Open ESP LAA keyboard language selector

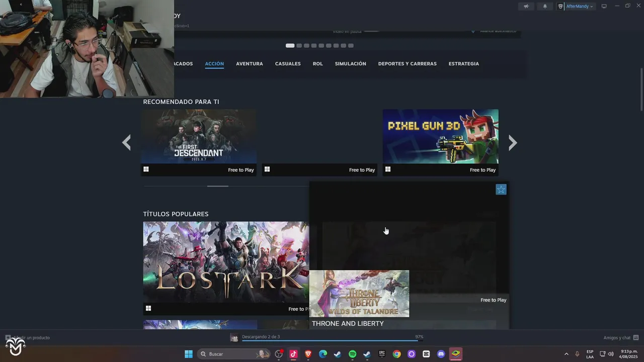pyautogui.click(x=590, y=354)
